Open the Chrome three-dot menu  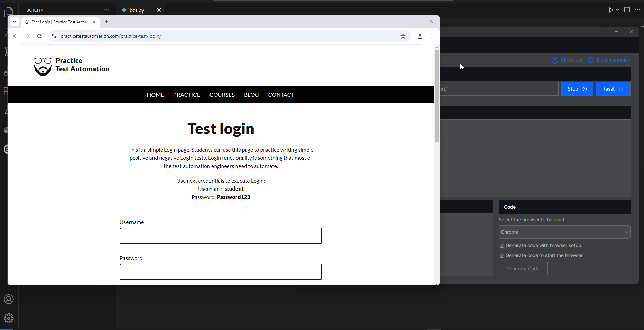432,36
